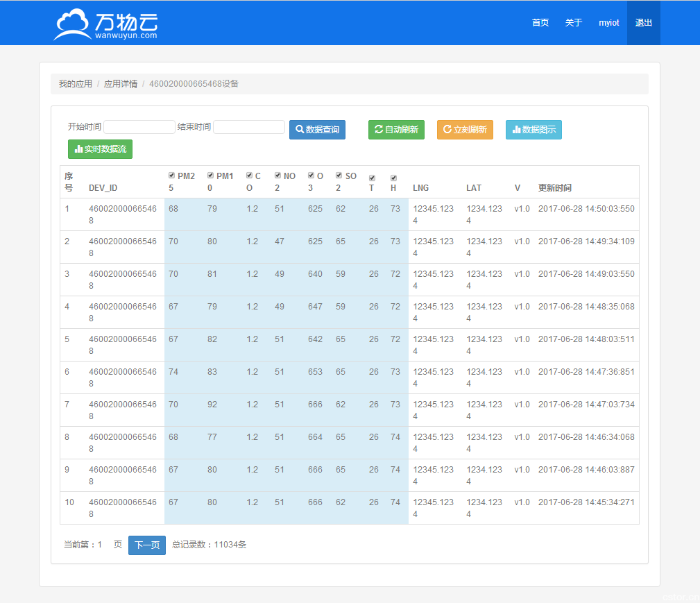The height and width of the screenshot is (603, 700).
Task: Click PM25 value 74 in row 6
Action: (173, 372)
